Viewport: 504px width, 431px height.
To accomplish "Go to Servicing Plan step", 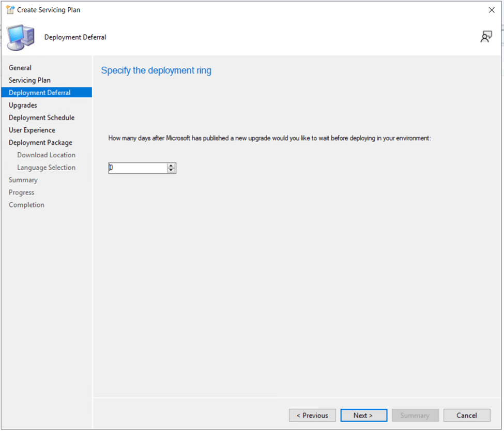I will 29,80.
